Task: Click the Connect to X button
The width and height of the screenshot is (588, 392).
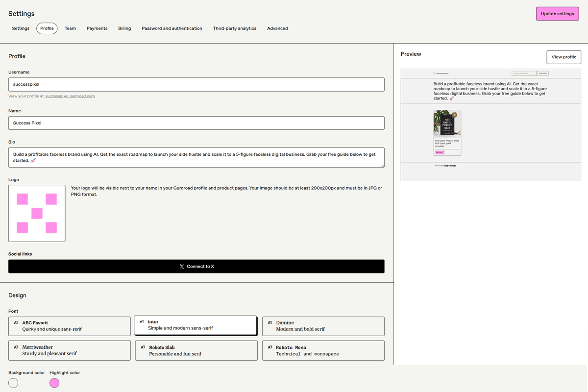Action: coord(196,267)
